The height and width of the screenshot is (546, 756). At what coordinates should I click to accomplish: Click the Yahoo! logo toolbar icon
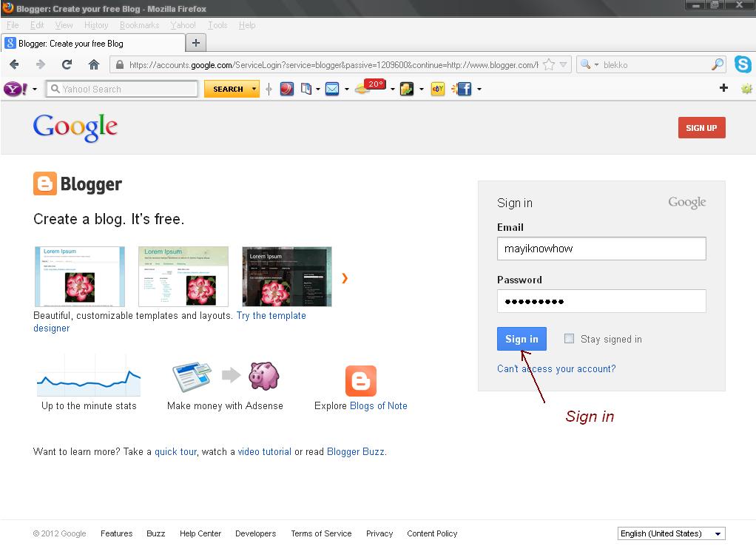click(15, 89)
